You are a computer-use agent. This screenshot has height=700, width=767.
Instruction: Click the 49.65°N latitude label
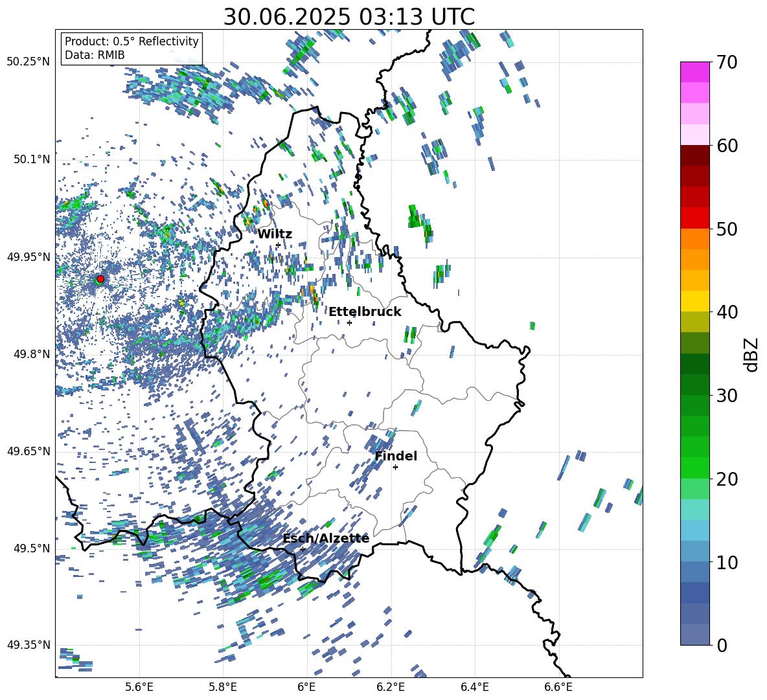pyautogui.click(x=29, y=451)
